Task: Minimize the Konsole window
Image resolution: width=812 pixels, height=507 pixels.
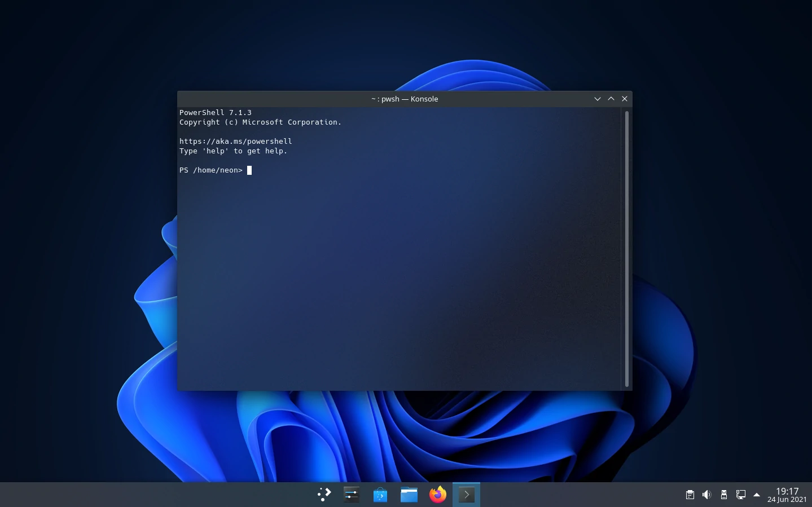Action: [597, 99]
